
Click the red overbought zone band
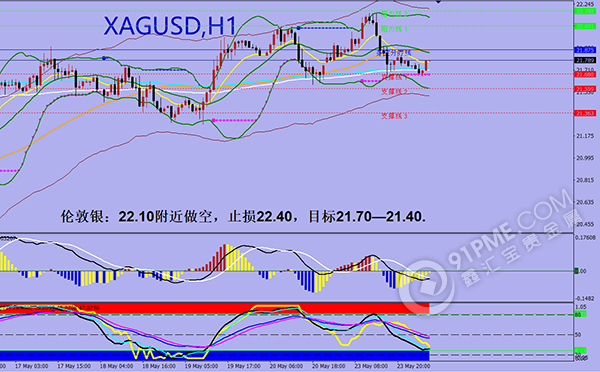click(x=215, y=309)
